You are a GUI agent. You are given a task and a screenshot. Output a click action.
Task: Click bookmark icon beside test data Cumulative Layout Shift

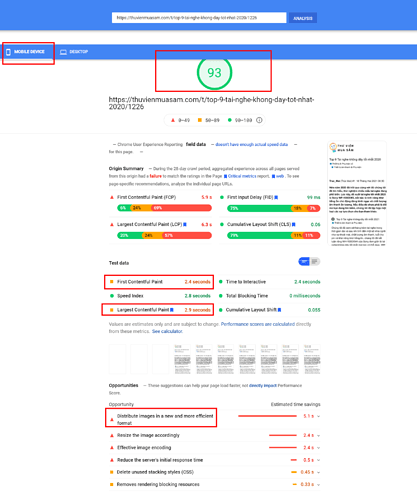pos(279,310)
